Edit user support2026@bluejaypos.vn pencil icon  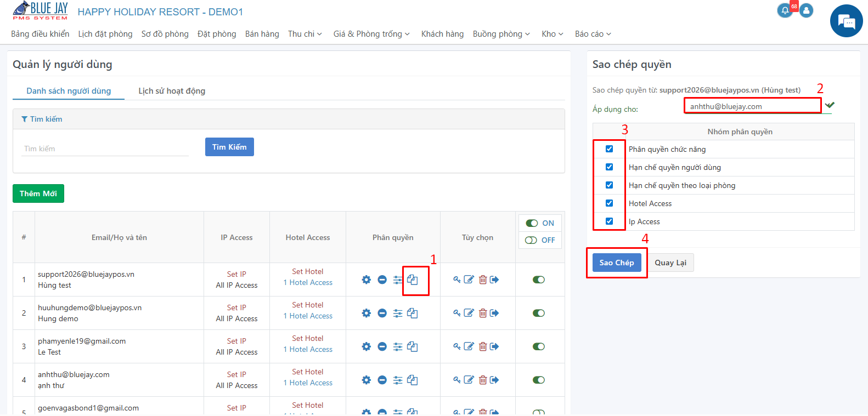coord(469,280)
